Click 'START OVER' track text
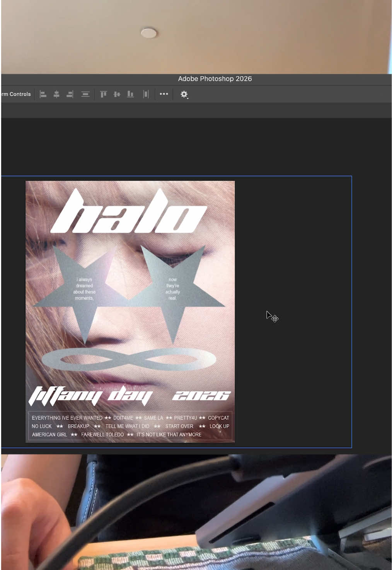 pos(179,426)
